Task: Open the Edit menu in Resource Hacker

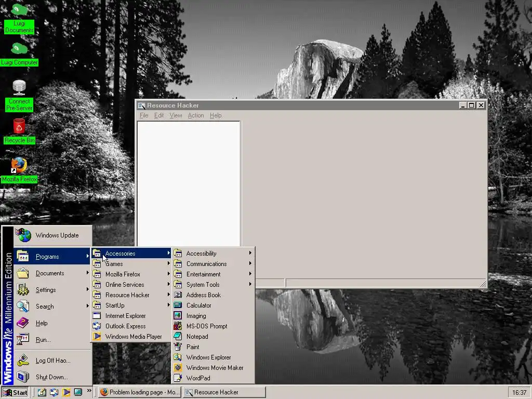Action: click(159, 115)
